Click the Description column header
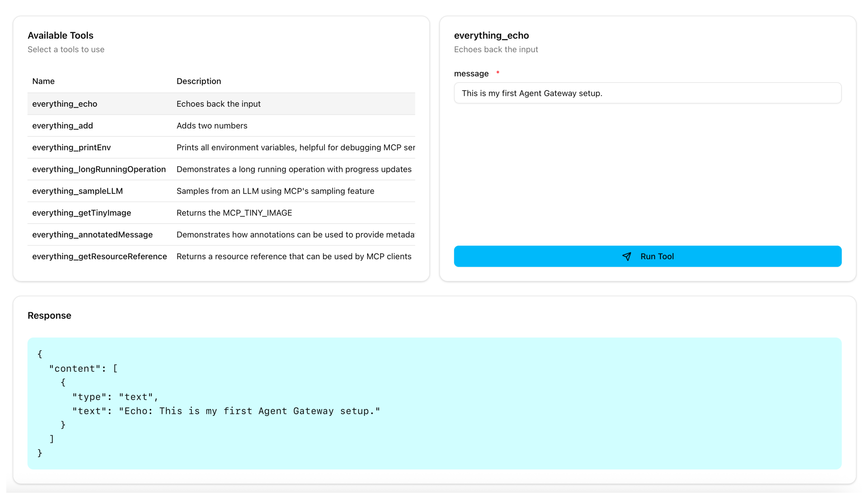This screenshot has width=868, height=499. [x=198, y=81]
